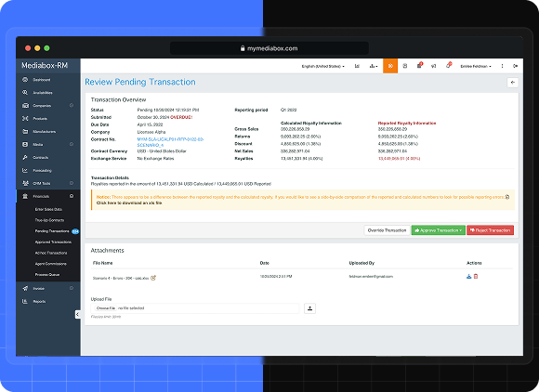
Task: Click the Override Transaction button
Action: (x=388, y=230)
